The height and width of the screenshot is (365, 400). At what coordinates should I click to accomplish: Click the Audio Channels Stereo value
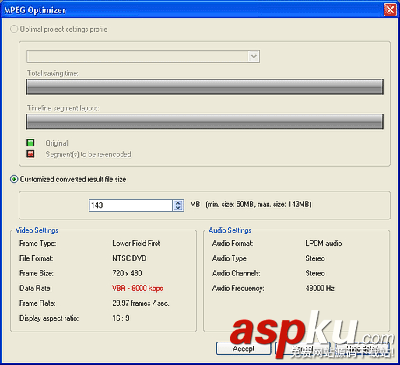point(315,273)
